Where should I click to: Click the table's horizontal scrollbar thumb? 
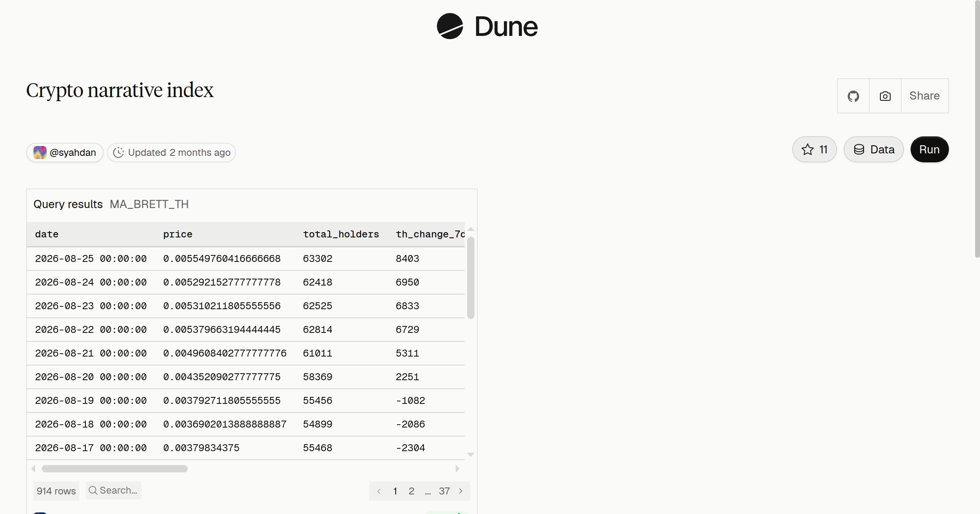[x=115, y=469]
